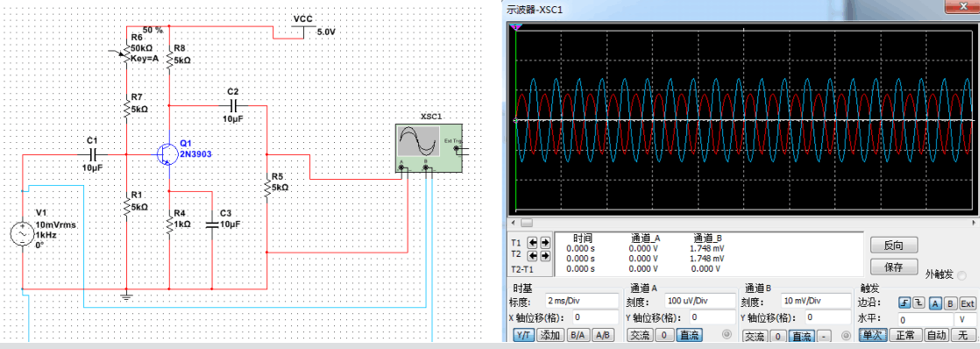Screen dimensions: 980x349
Task: Select falling edge trigger icon
Action: click(918, 303)
